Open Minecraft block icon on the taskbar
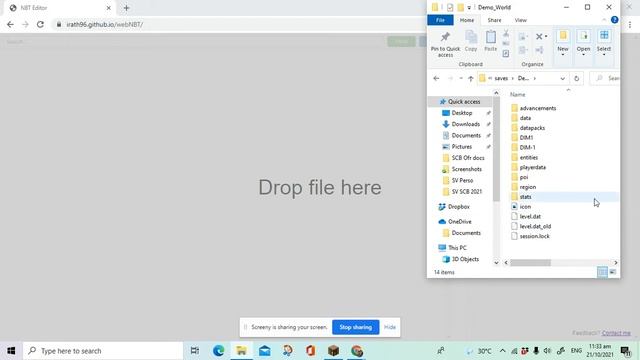 tap(333, 351)
